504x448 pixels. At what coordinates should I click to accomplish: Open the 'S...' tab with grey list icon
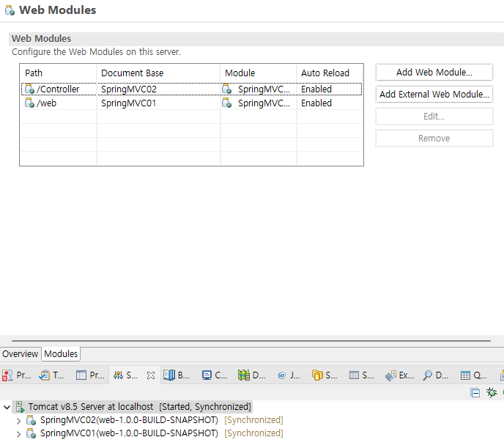tap(362, 375)
